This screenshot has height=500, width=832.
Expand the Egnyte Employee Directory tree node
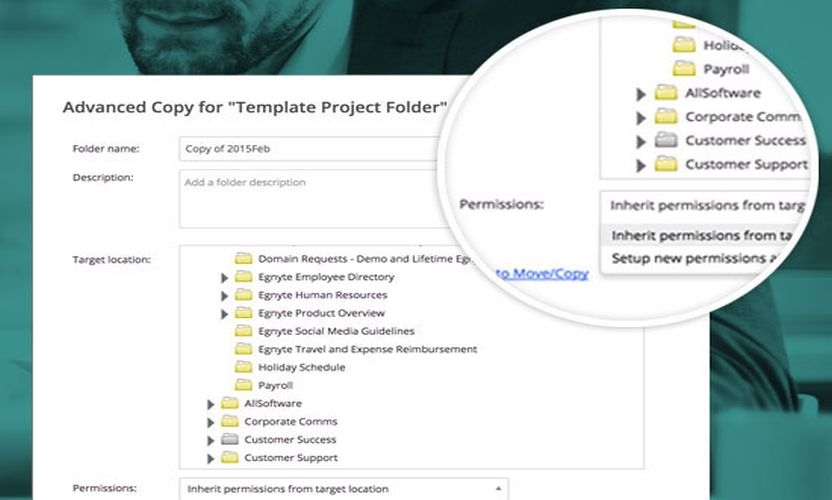[225, 278]
